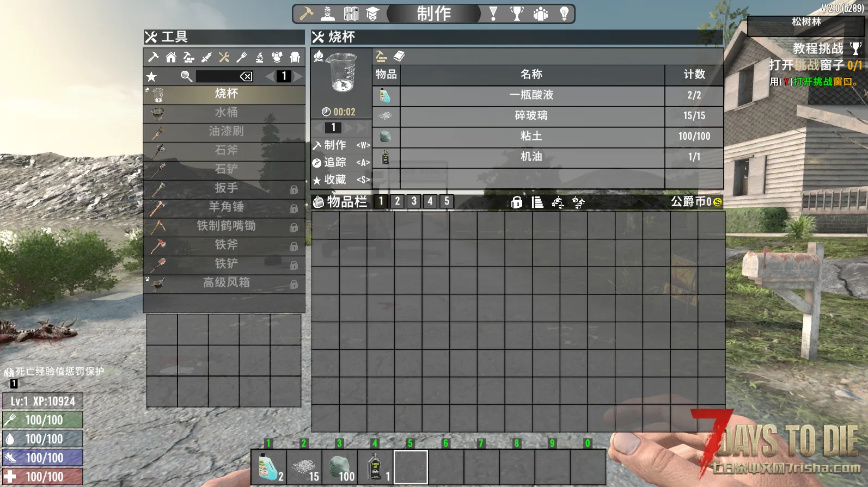Click the stash items boxes icon

point(558,202)
